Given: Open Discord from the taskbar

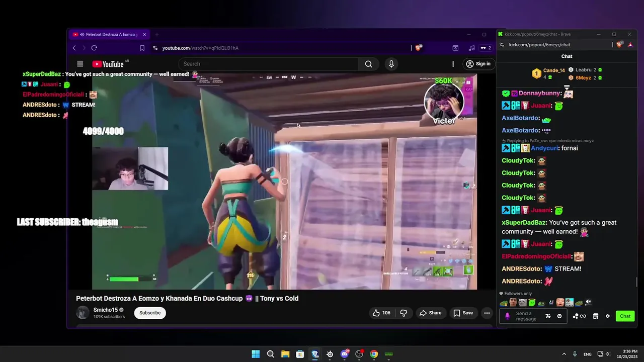Looking at the screenshot, I should click(345, 354).
